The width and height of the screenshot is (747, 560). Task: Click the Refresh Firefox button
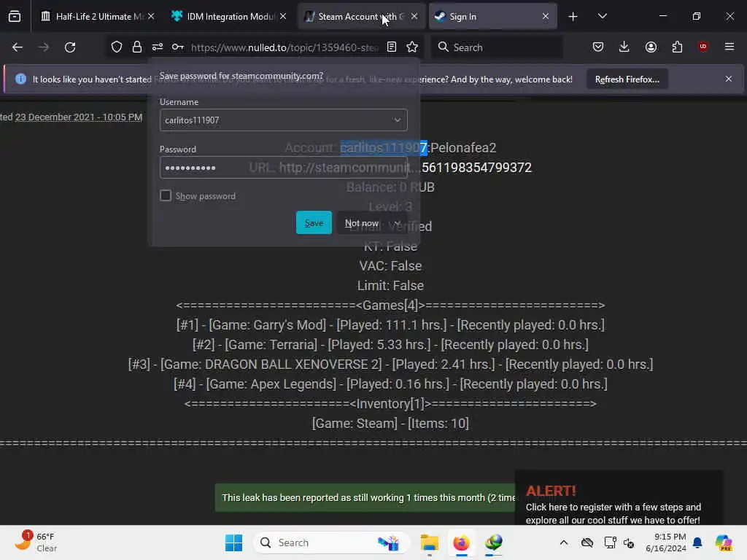[627, 79]
